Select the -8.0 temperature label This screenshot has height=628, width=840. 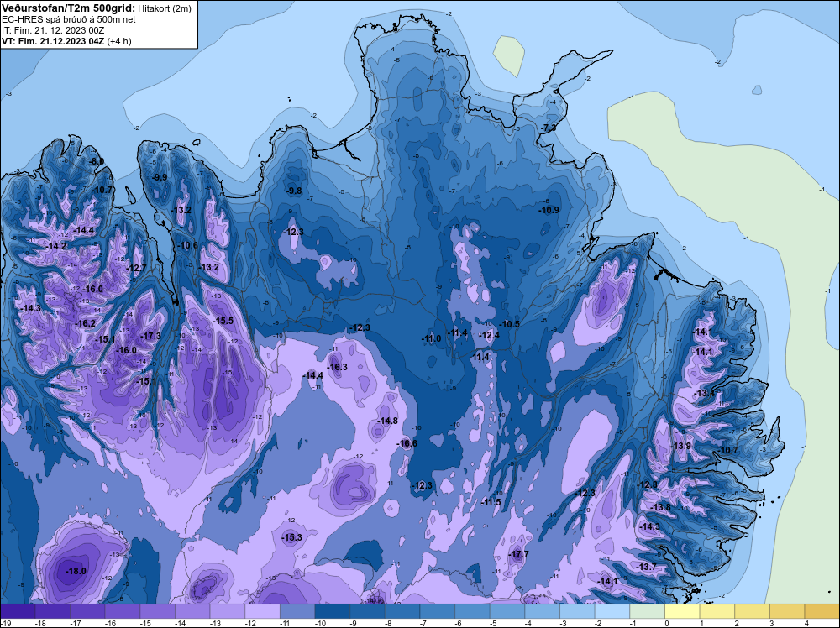tap(97, 162)
